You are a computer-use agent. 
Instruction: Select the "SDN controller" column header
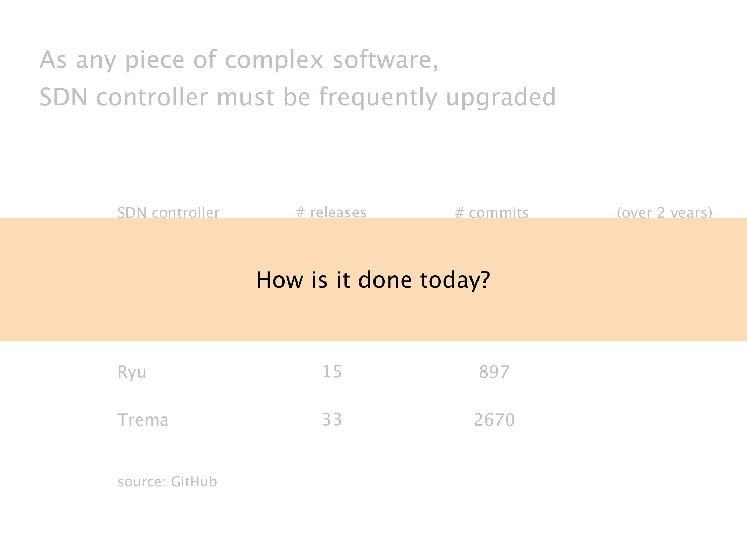pyautogui.click(x=168, y=212)
